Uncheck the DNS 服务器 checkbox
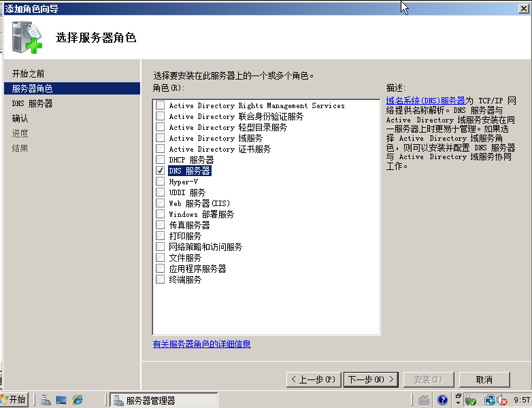 pos(160,170)
